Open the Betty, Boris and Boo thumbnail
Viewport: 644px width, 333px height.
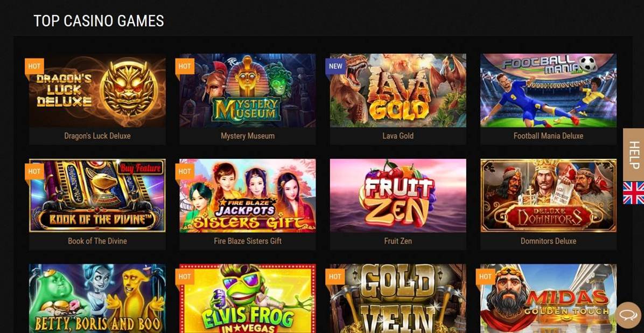pos(97,299)
